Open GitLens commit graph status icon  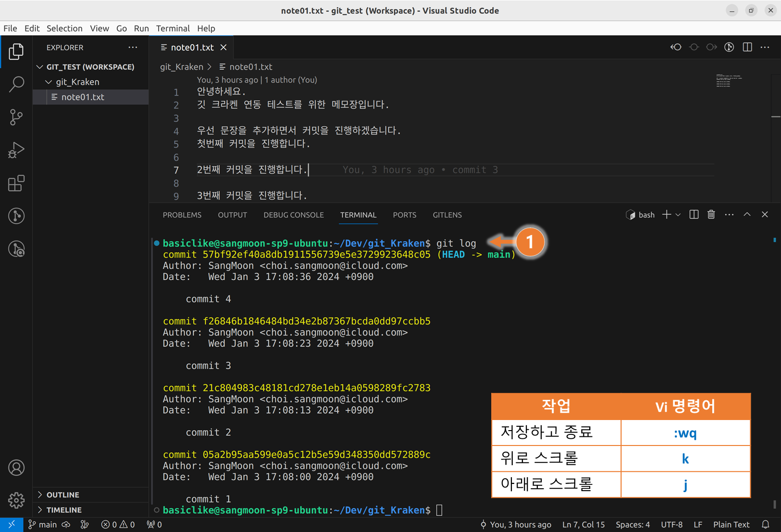[x=85, y=524]
